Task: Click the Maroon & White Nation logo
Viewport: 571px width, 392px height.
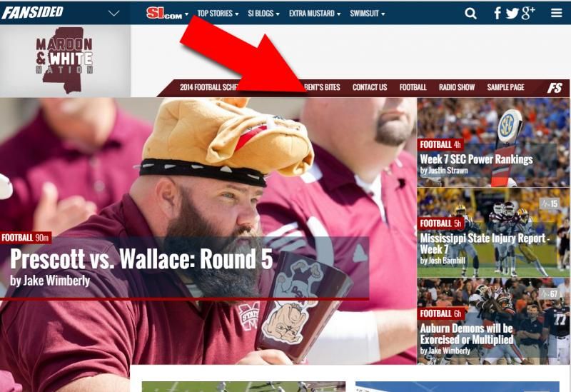Action: point(64,60)
